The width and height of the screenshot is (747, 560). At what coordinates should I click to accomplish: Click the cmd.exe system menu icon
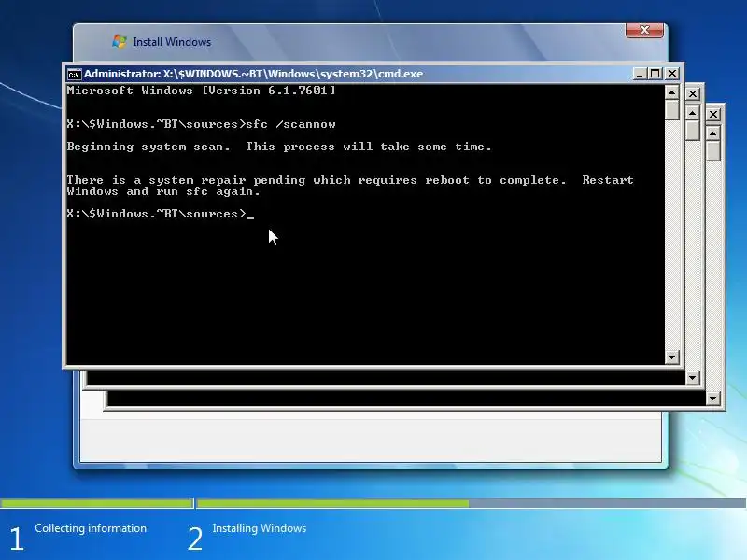point(75,75)
